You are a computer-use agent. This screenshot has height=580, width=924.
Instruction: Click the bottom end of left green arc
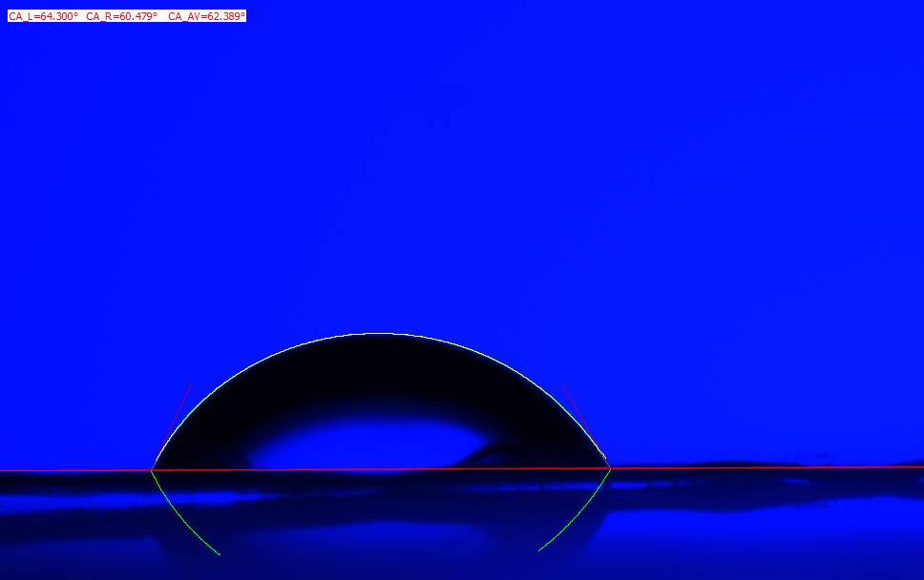[x=220, y=553]
